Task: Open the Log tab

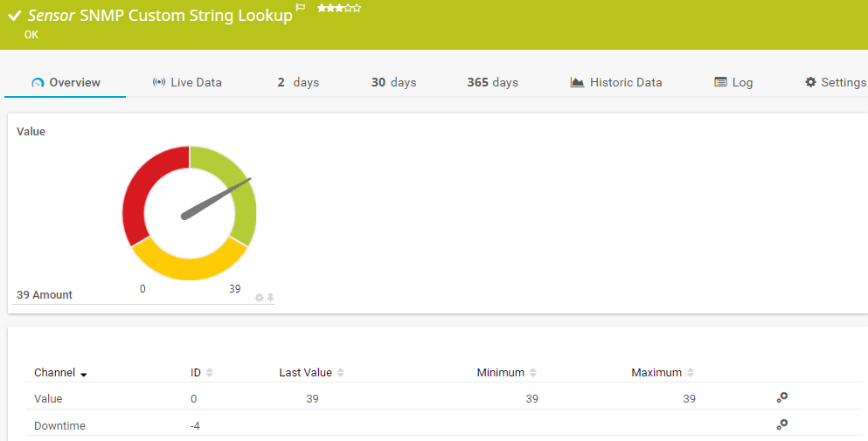Action: pos(733,82)
